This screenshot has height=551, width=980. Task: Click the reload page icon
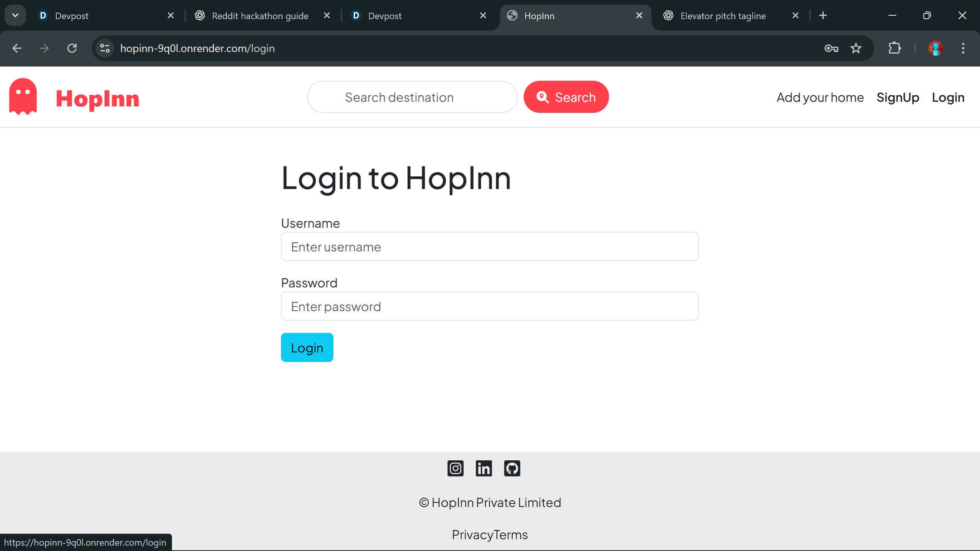coord(72,48)
